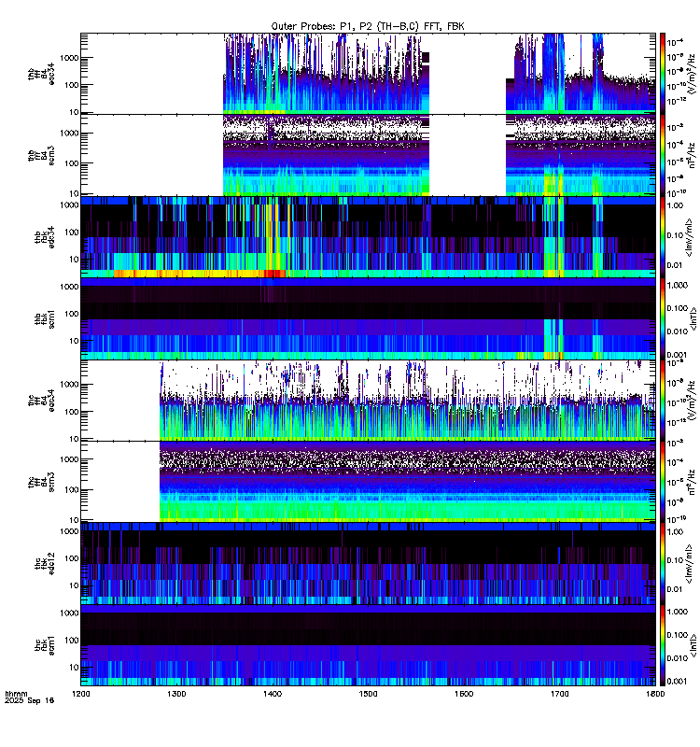Click the '1800' time axis label

click(656, 694)
